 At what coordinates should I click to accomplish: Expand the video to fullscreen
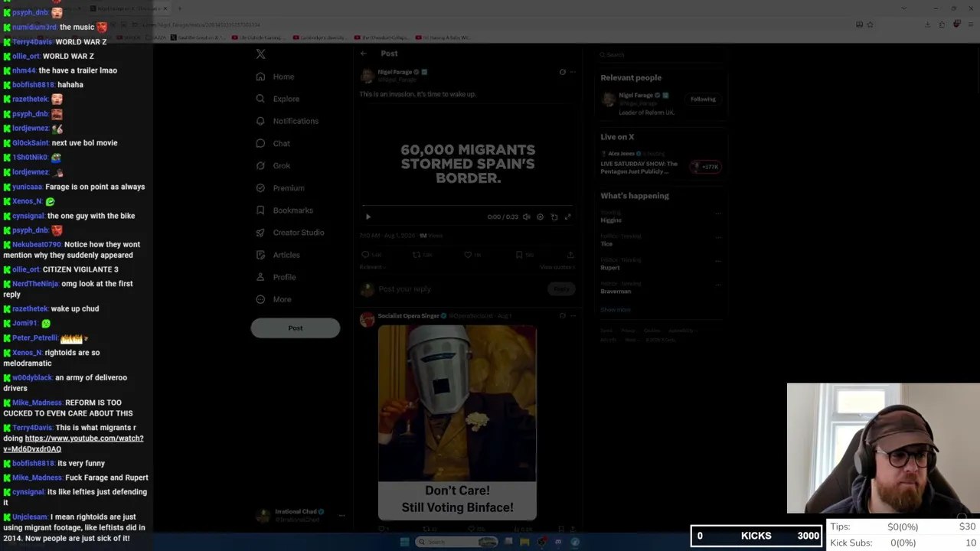tap(567, 217)
